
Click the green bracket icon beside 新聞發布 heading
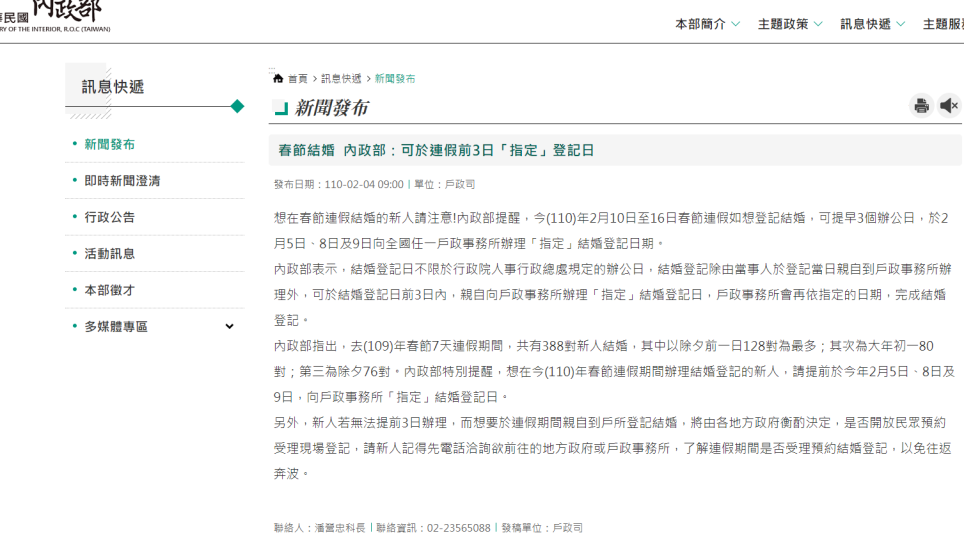click(x=281, y=108)
